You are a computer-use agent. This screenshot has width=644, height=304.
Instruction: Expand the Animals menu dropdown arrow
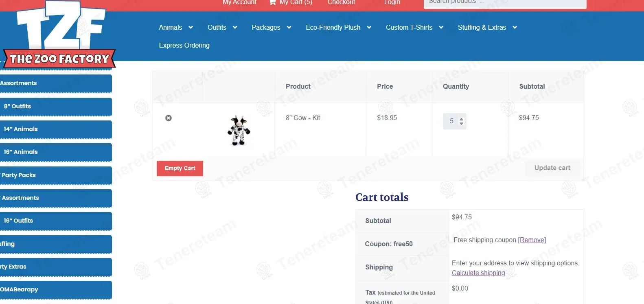coord(191,27)
